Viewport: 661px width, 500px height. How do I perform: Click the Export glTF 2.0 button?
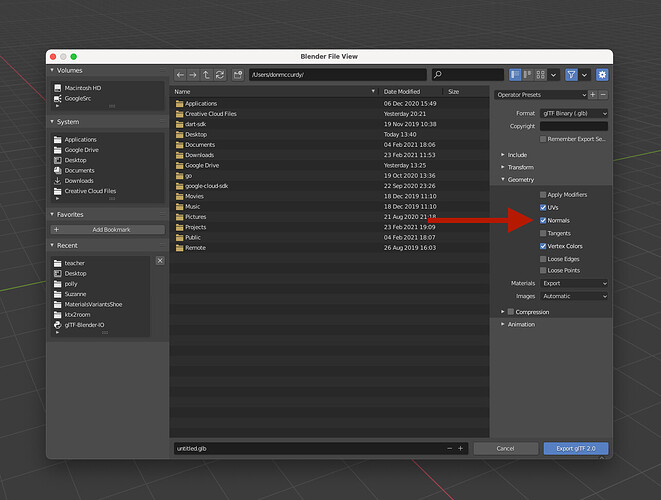tap(576, 449)
